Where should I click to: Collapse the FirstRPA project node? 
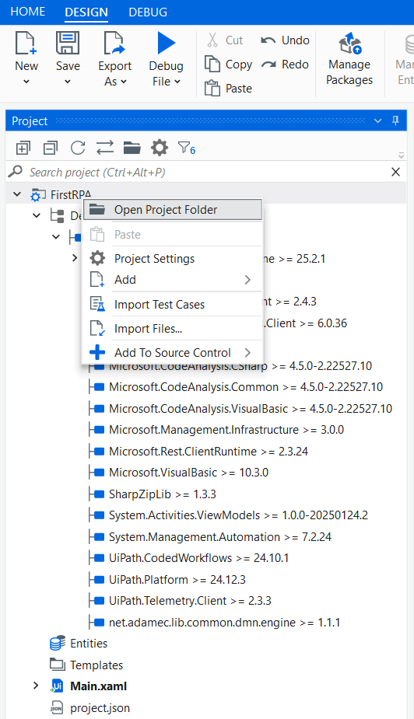tap(17, 194)
